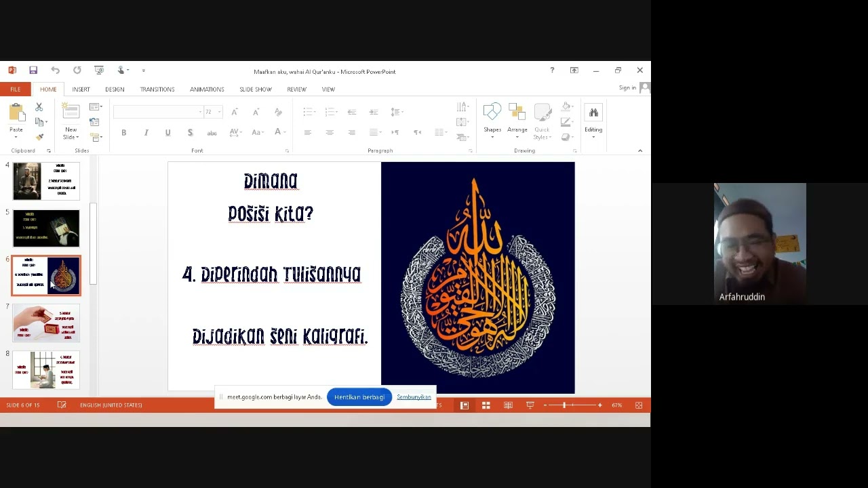Clear all formatting with the eraser A icon
The height and width of the screenshot is (488, 868).
pyautogui.click(x=278, y=112)
